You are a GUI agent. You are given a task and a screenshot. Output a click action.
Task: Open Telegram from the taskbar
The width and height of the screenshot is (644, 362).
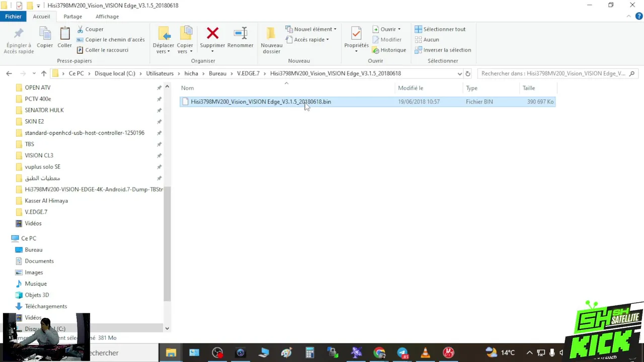click(x=403, y=353)
